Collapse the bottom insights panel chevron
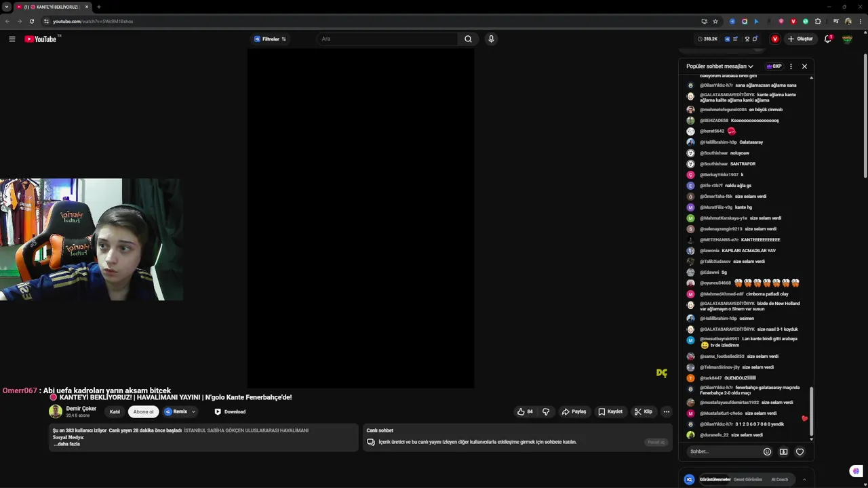 click(804, 479)
